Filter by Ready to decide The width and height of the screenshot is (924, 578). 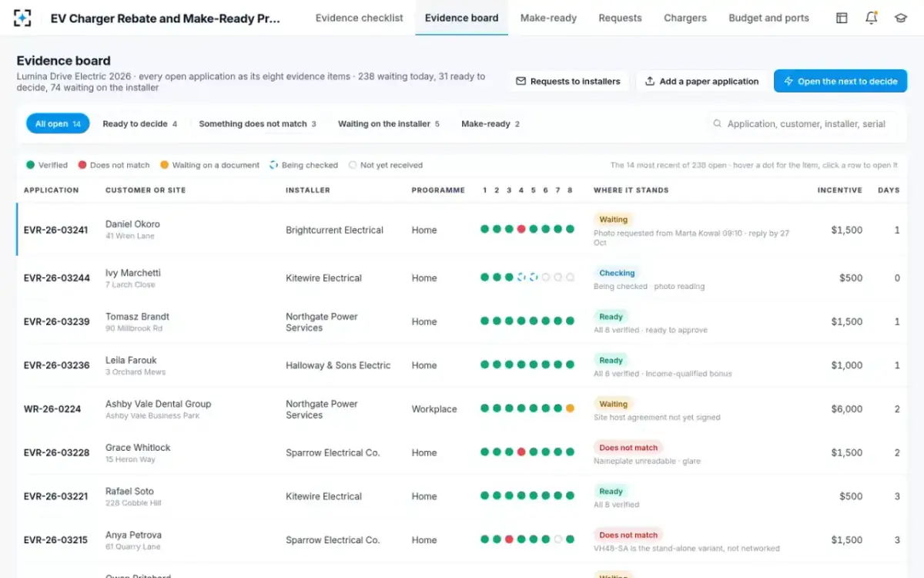pyautogui.click(x=139, y=123)
